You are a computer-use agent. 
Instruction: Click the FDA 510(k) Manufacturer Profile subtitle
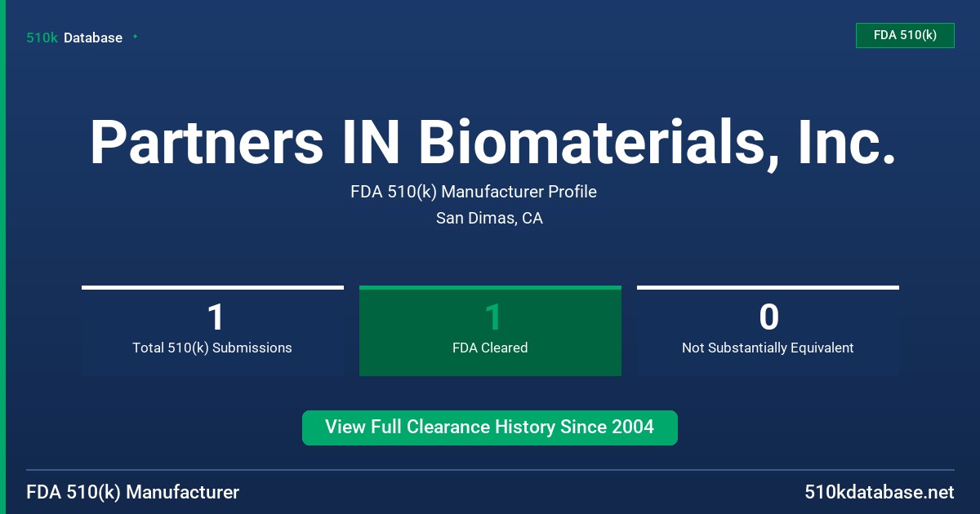[x=474, y=192]
